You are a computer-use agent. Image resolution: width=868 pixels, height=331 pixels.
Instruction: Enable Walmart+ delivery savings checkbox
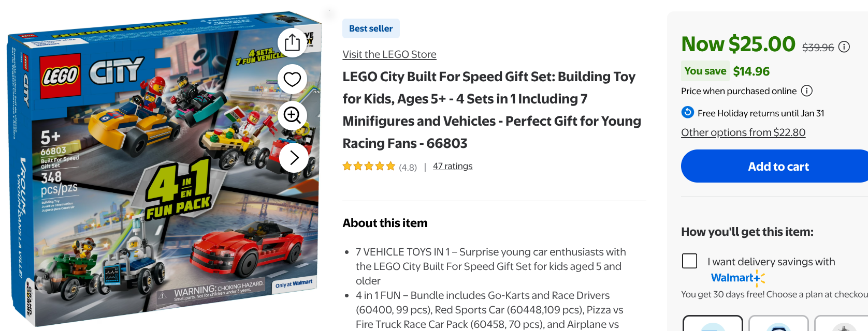pos(689,261)
